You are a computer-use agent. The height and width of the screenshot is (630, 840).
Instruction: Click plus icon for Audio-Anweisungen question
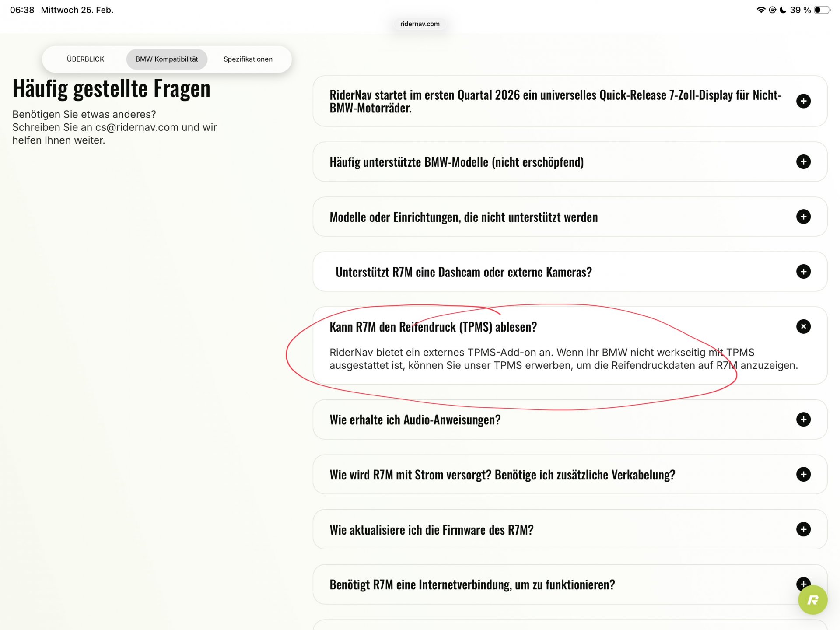(x=803, y=420)
